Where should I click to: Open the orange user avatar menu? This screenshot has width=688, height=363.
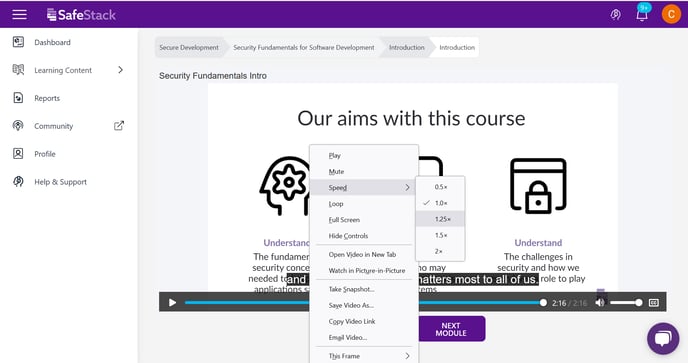pyautogui.click(x=671, y=14)
